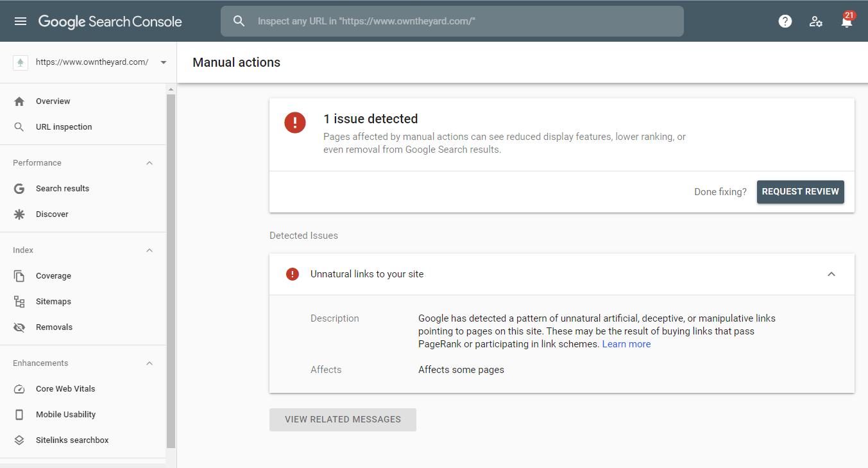The image size is (868, 468).
Task: Follow the Learn more link
Action: [626, 344]
